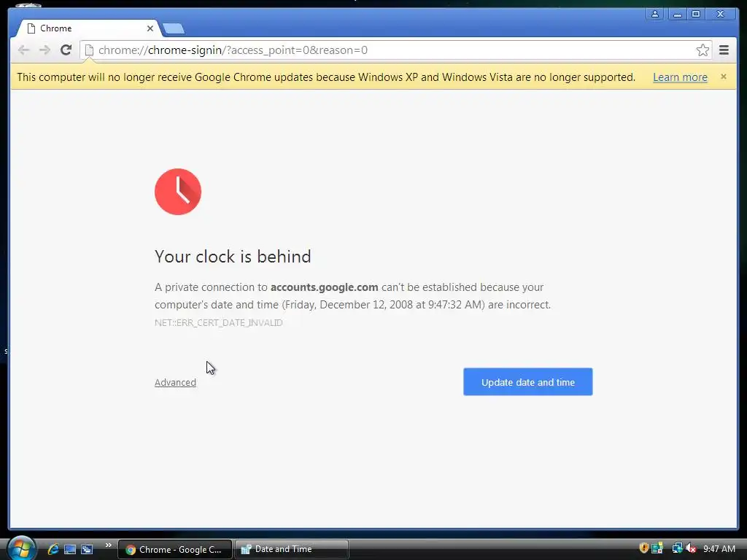Open the Learn more link
Screen dimensions: 747x560
pyautogui.click(x=680, y=77)
